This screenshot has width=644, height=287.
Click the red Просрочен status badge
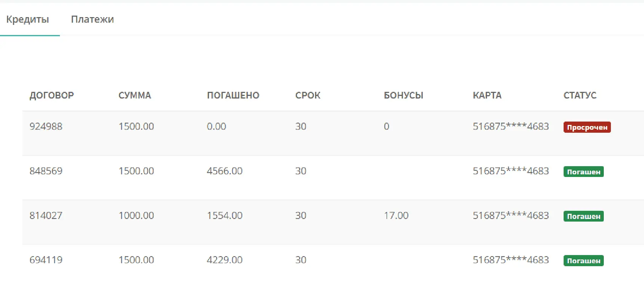click(587, 127)
